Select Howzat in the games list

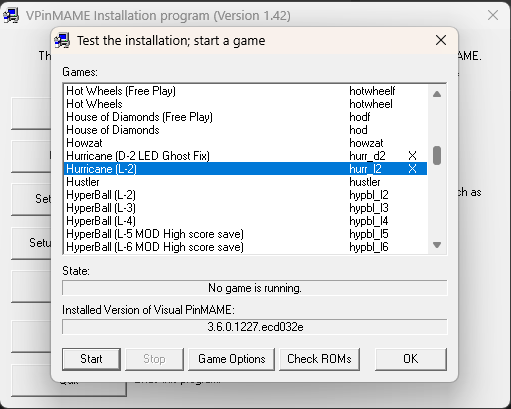[245, 143]
